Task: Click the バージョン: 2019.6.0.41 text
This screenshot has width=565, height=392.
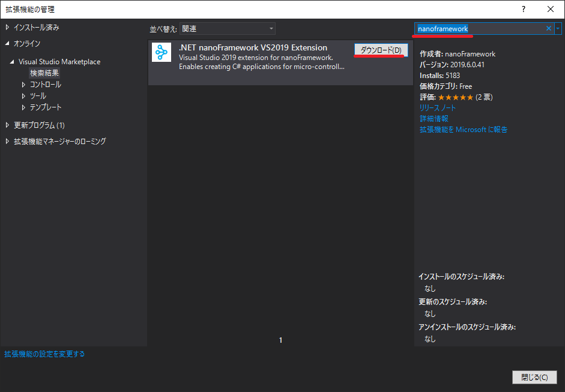Action: 452,64
